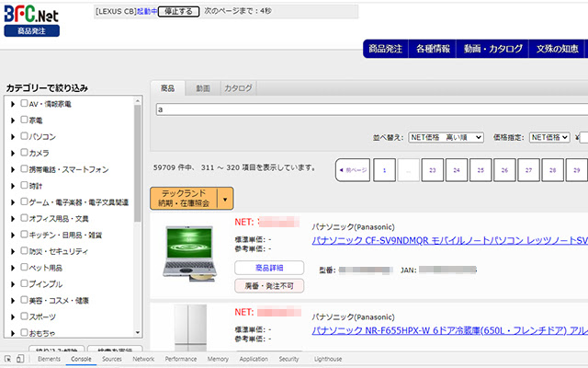Check the 時計 category checkbox
Viewport: 588px width, 368px height.
click(x=24, y=185)
